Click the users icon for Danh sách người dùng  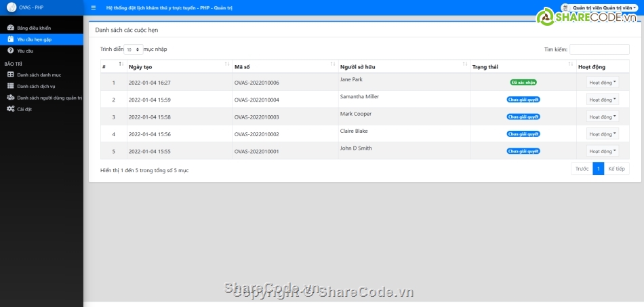10,98
